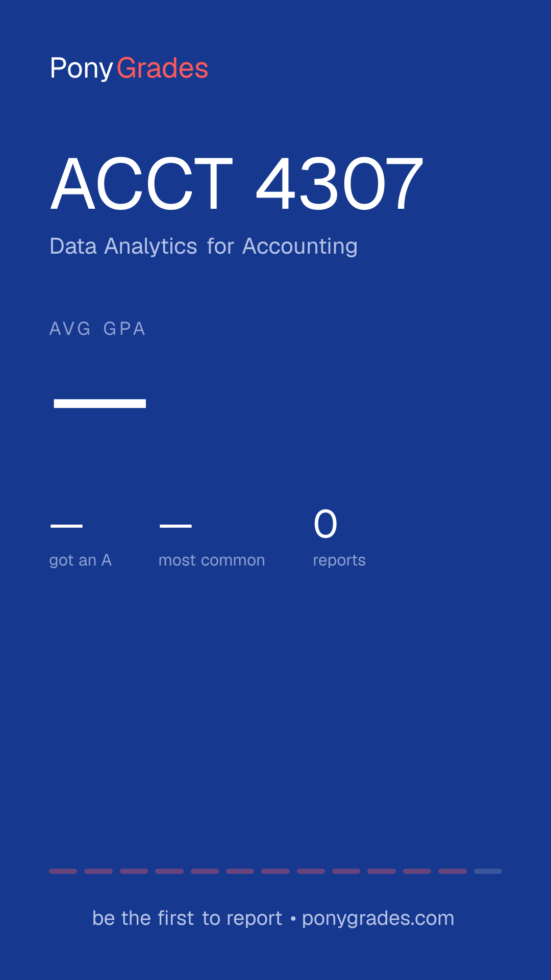This screenshot has width=551, height=980.
Task: Click the 0 reports count
Action: [x=325, y=524]
